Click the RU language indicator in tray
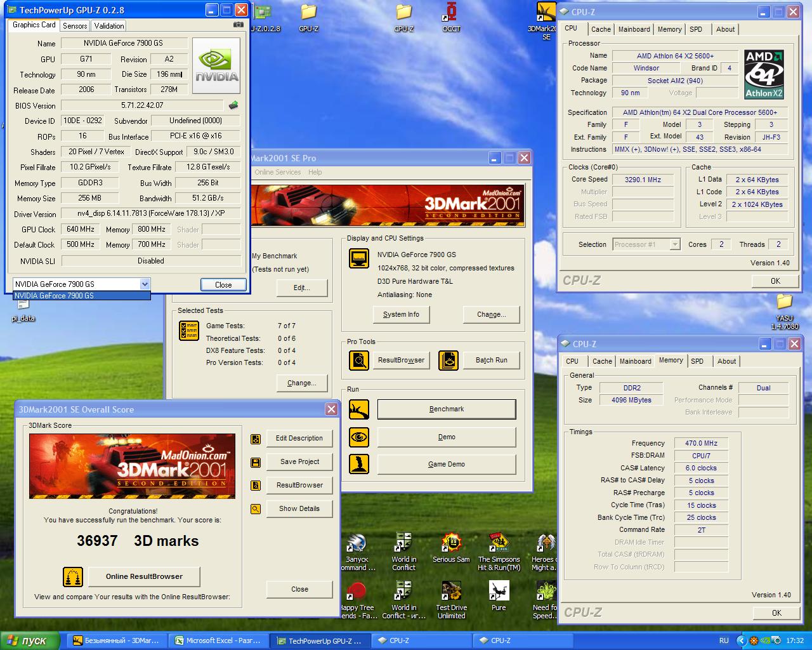Viewport: 812px width, 650px height. [x=724, y=641]
